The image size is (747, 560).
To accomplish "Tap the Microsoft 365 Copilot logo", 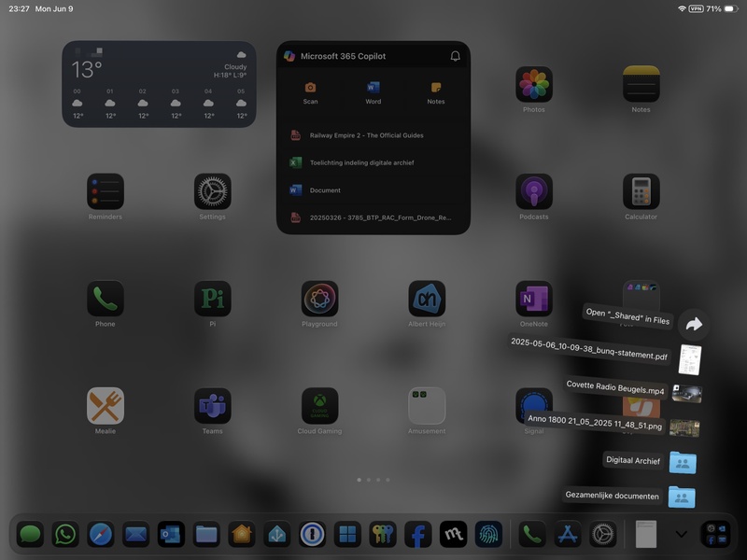I will 289,56.
